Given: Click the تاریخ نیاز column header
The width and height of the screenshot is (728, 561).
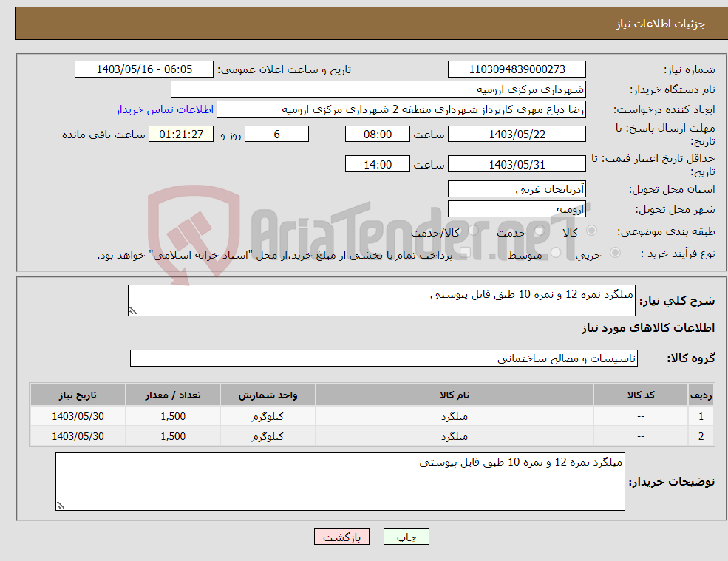Looking at the screenshot, I should pos(78,395).
